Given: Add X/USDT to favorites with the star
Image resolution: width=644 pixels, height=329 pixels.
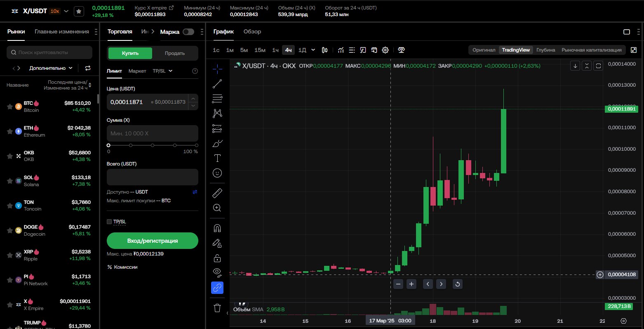Looking at the screenshot, I should pyautogui.click(x=79, y=12).
